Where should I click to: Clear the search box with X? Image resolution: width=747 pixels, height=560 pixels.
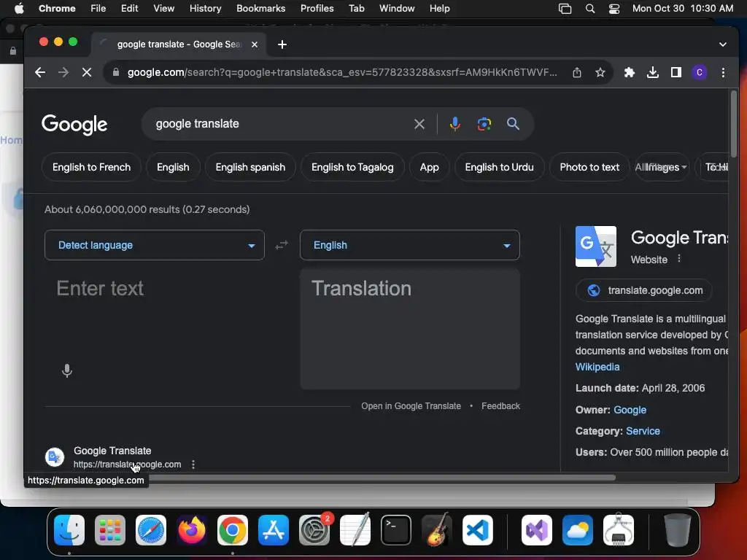(419, 124)
